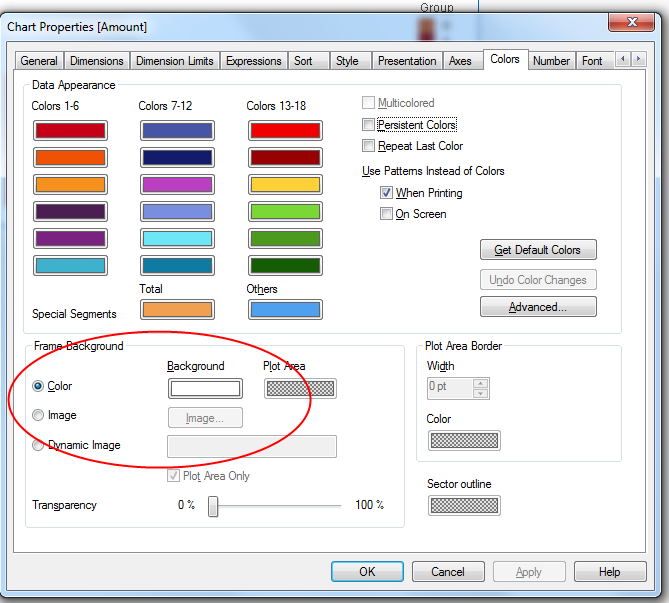
Task: Increase border width with up stepper
Action: [x=480, y=383]
